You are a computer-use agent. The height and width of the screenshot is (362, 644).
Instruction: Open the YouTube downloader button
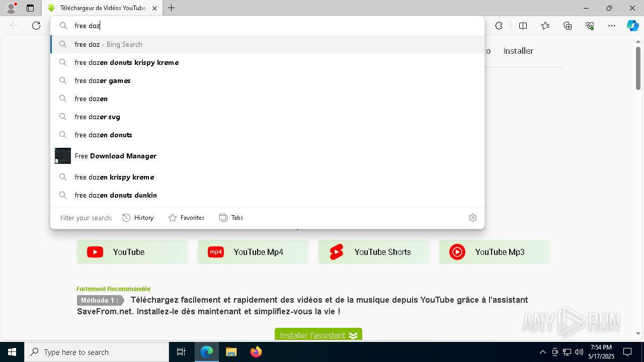(x=132, y=252)
